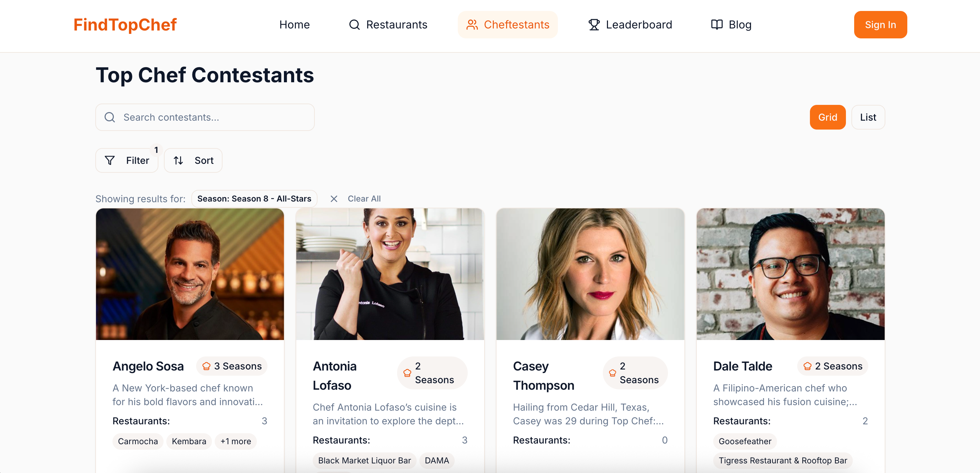Click Antonia Lofaso's description text

[x=388, y=414]
